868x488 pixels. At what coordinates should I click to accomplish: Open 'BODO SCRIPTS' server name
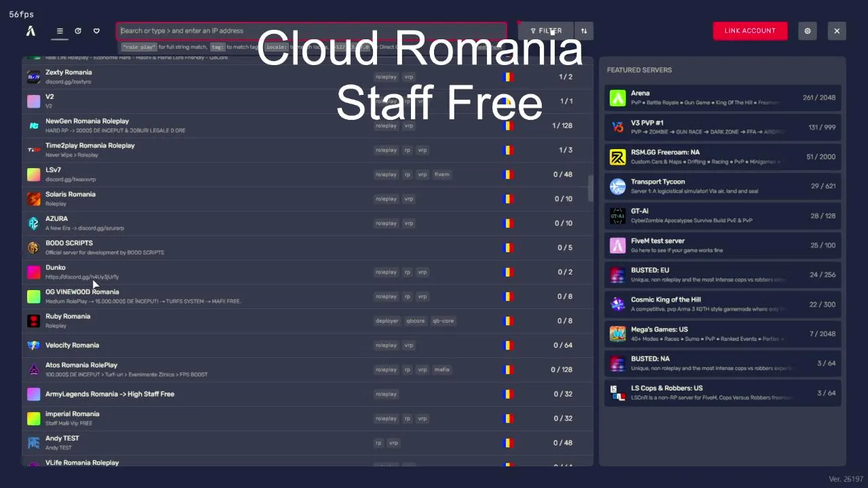click(x=69, y=243)
